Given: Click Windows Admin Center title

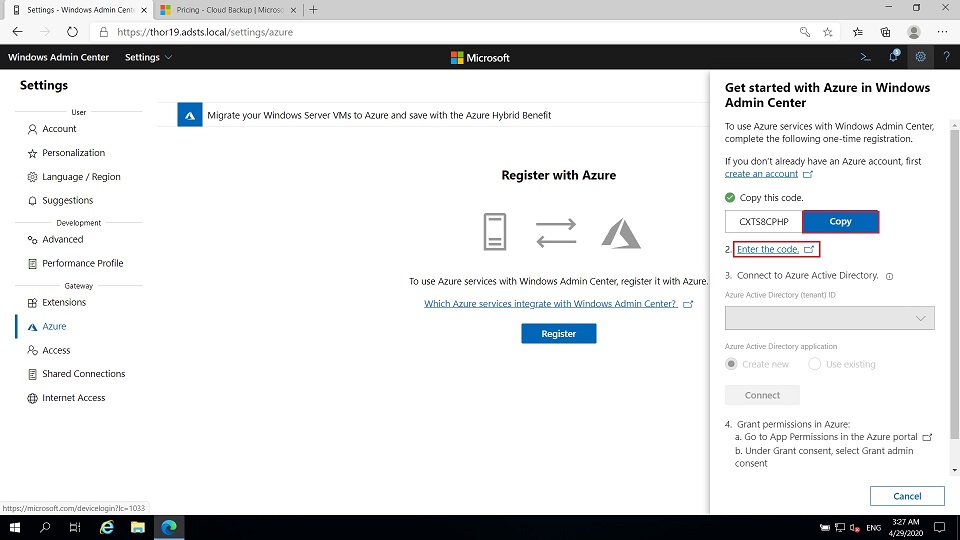Looking at the screenshot, I should [58, 57].
